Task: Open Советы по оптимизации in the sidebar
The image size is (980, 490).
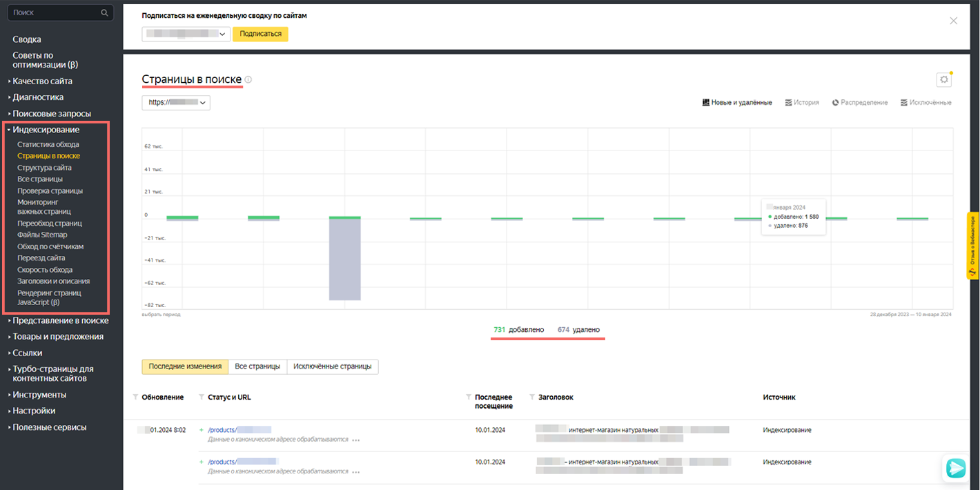Action: 46,60
